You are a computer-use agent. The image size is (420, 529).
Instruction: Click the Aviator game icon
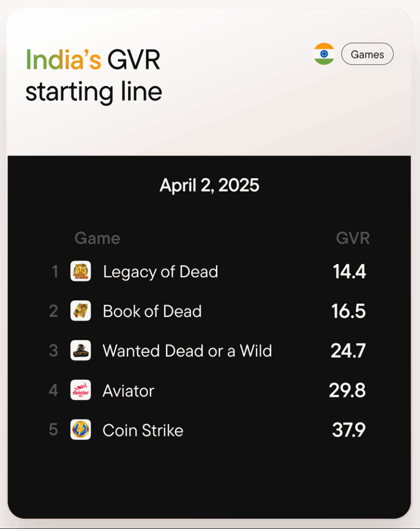pos(81,390)
